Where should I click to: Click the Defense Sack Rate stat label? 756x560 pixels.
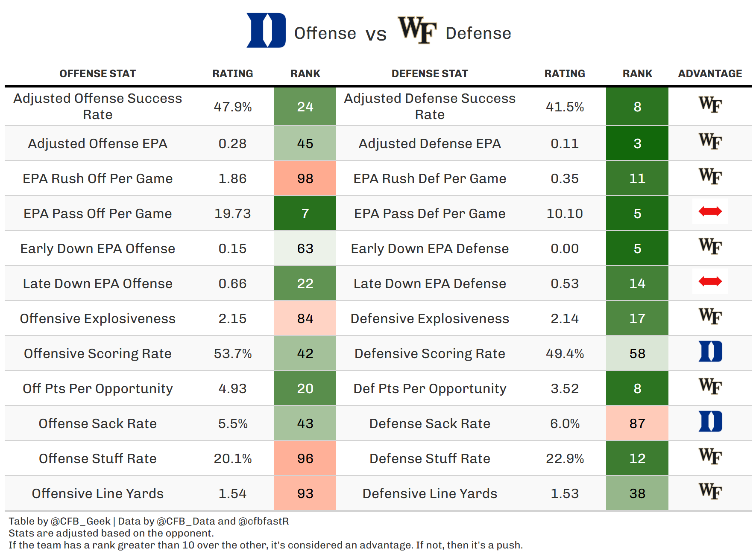pyautogui.click(x=430, y=423)
